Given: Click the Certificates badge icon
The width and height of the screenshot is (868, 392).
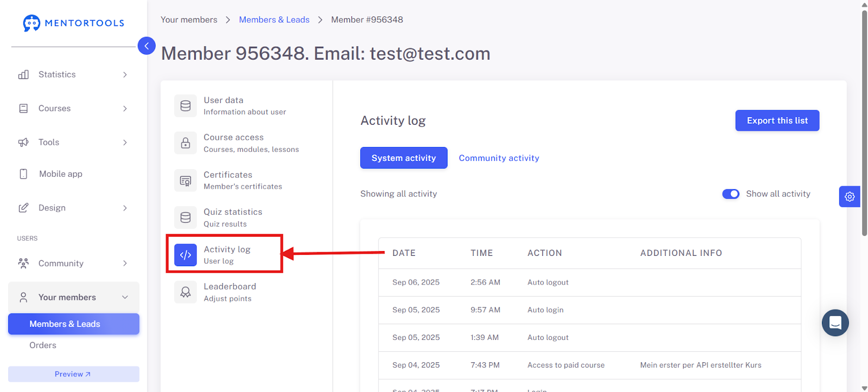Looking at the screenshot, I should 186,181.
